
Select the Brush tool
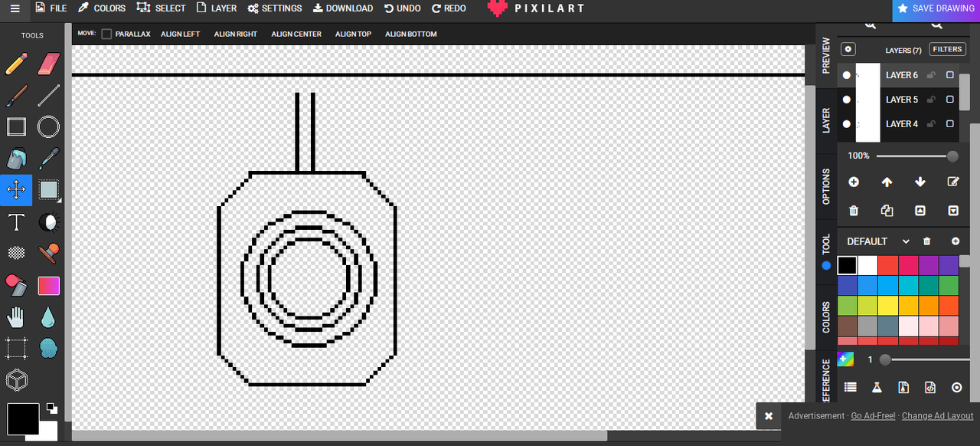[x=16, y=95]
